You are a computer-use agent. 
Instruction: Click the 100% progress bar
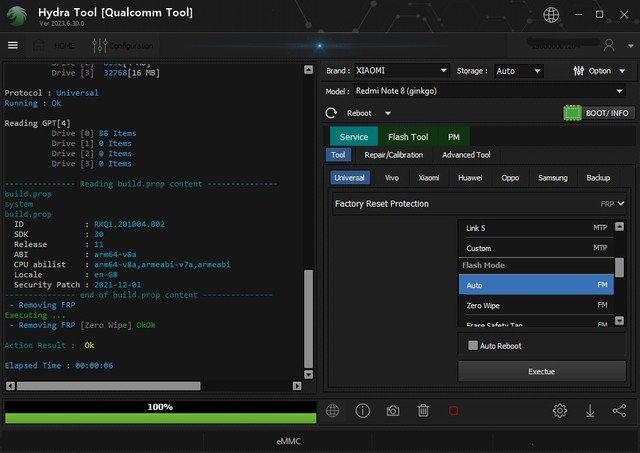(160, 412)
